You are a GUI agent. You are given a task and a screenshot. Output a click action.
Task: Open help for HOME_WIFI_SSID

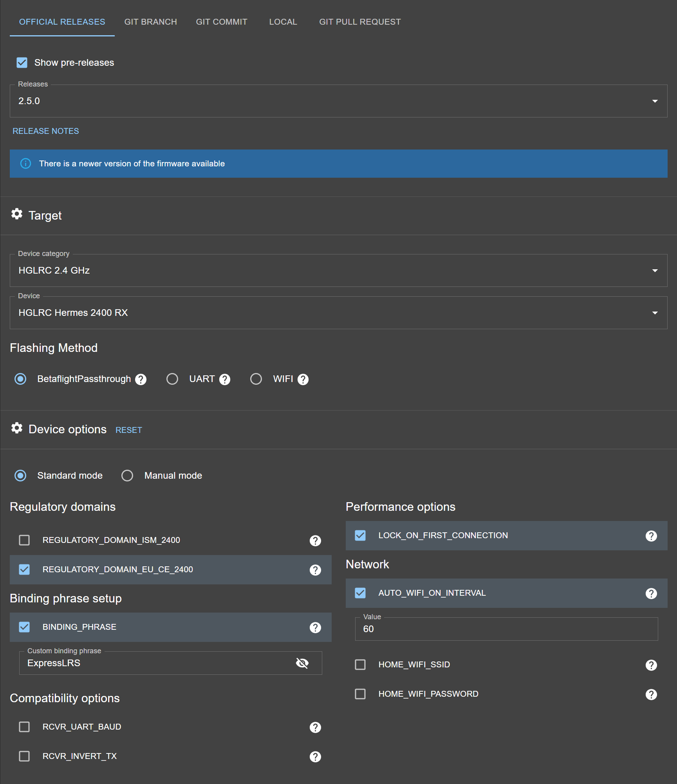(651, 665)
